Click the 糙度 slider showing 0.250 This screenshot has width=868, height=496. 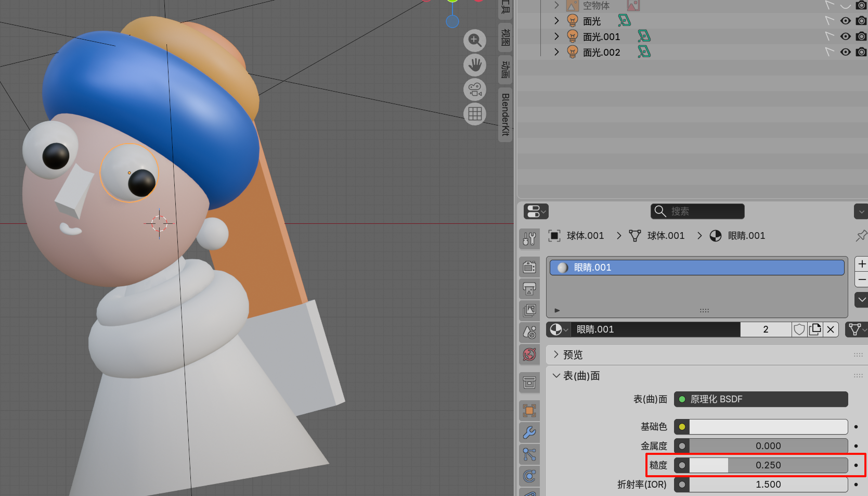click(x=769, y=465)
